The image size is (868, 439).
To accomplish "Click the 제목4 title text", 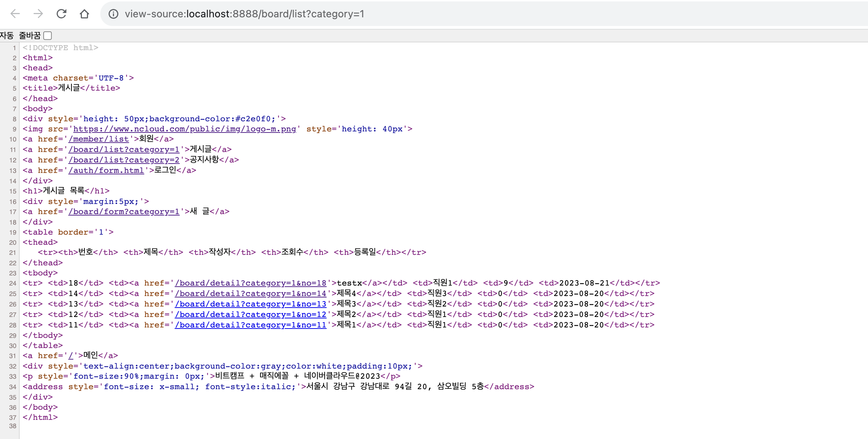I will [x=346, y=294].
